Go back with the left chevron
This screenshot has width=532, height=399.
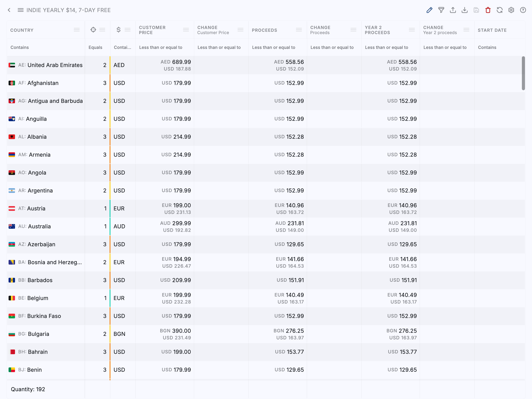[x=9, y=10]
